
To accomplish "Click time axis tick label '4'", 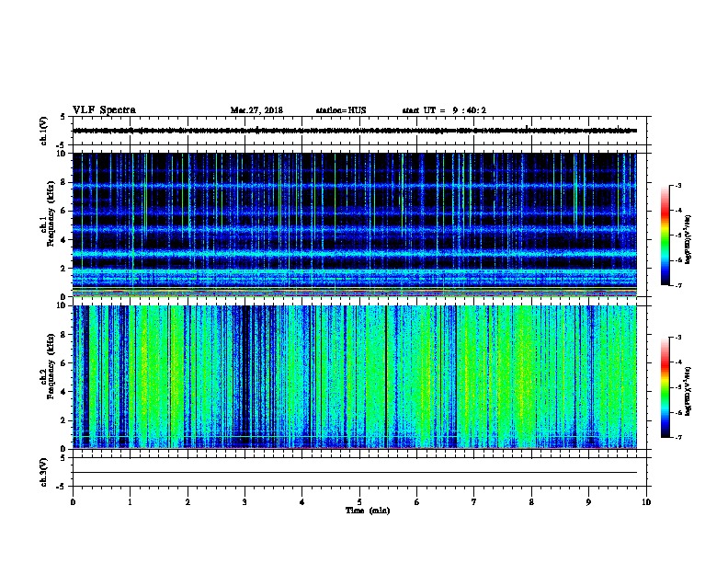I will [302, 502].
